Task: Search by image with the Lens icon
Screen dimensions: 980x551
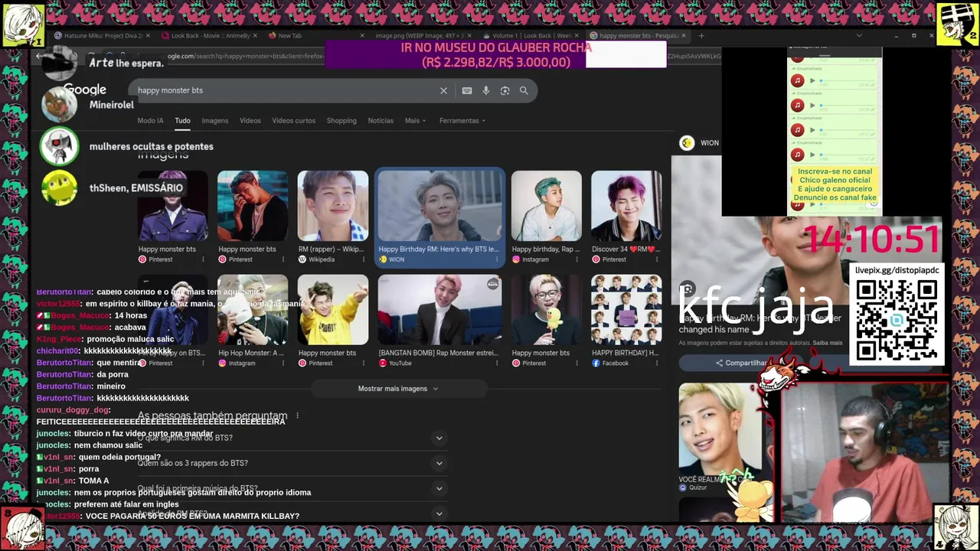Action: [505, 90]
